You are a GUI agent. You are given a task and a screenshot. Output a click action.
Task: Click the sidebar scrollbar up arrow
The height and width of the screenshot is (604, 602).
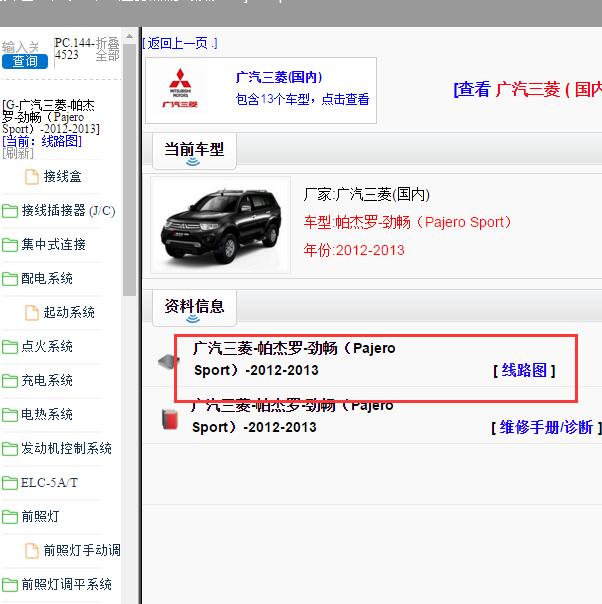[x=129, y=37]
